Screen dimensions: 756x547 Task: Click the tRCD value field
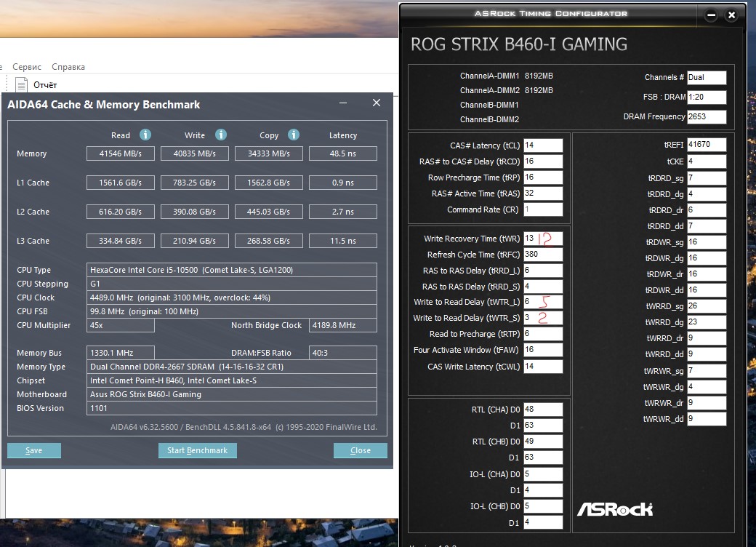(543, 161)
